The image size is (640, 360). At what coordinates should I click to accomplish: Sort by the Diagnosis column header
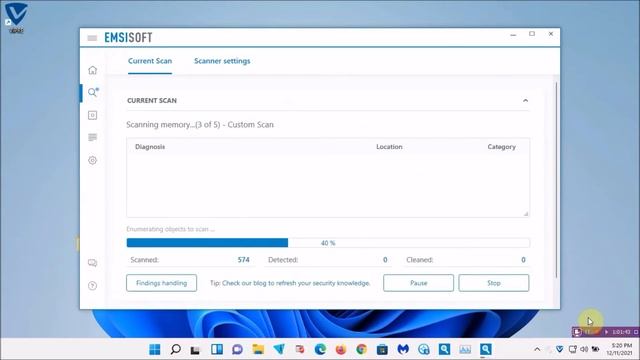[150, 147]
